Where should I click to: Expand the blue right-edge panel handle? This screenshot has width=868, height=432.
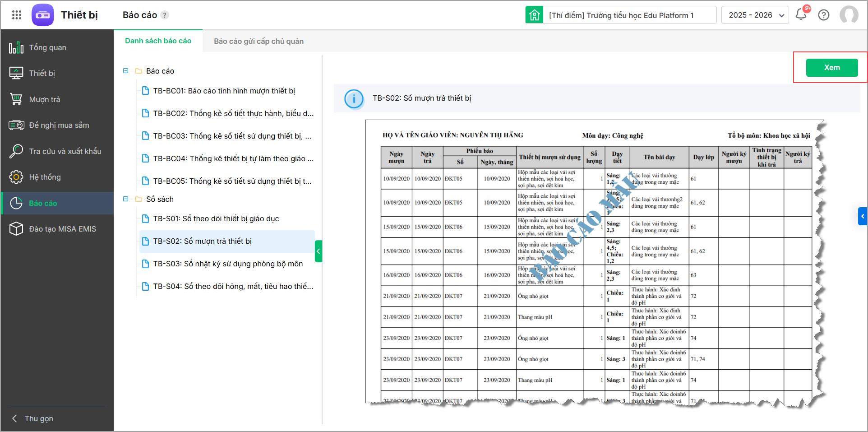[x=863, y=216]
